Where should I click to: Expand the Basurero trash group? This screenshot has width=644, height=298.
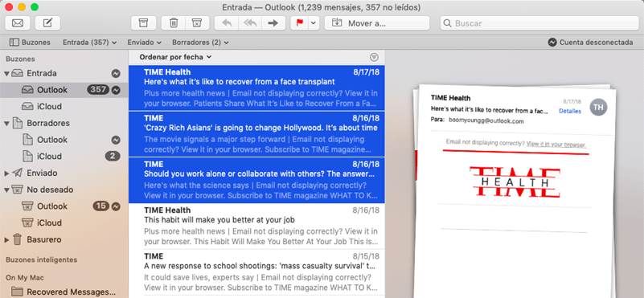click(x=6, y=239)
